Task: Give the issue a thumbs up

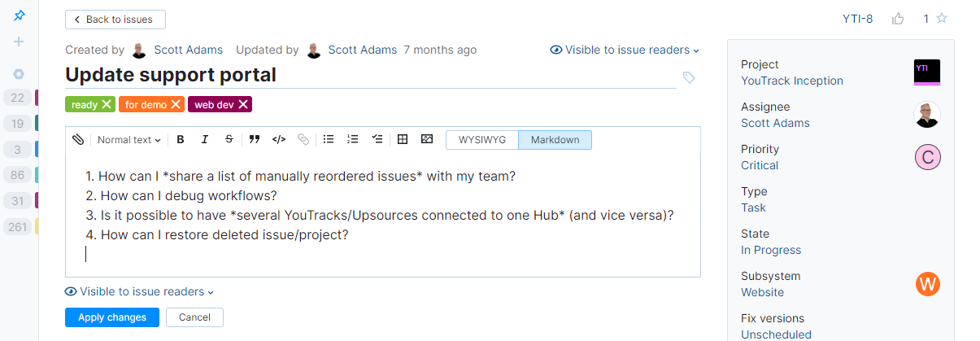Action: coord(898,19)
